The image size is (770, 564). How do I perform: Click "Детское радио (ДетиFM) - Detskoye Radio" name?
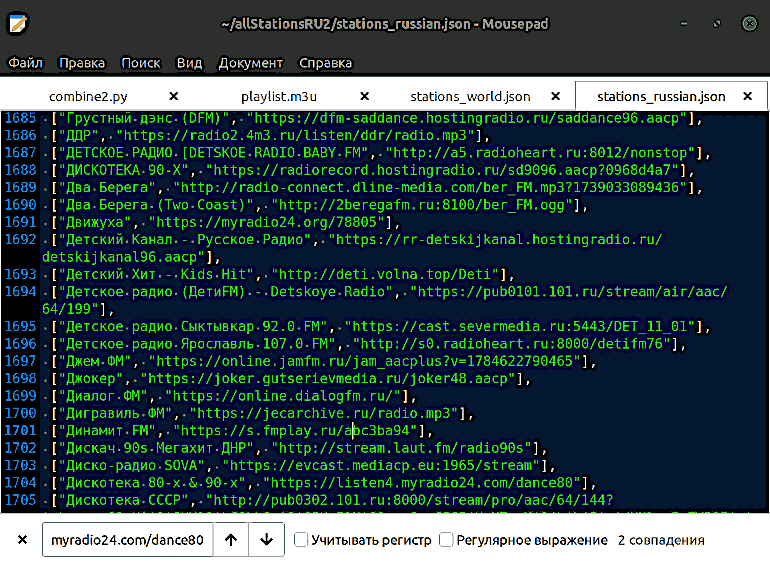click(225, 292)
